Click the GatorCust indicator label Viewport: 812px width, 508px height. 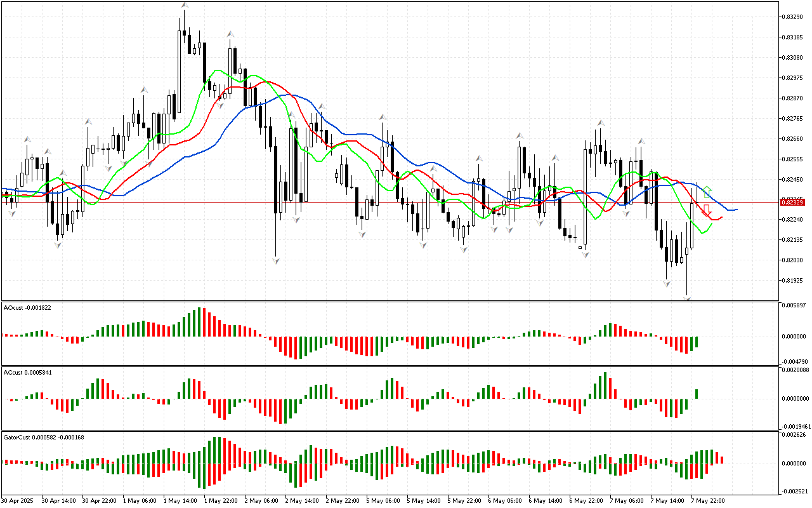tap(44, 437)
